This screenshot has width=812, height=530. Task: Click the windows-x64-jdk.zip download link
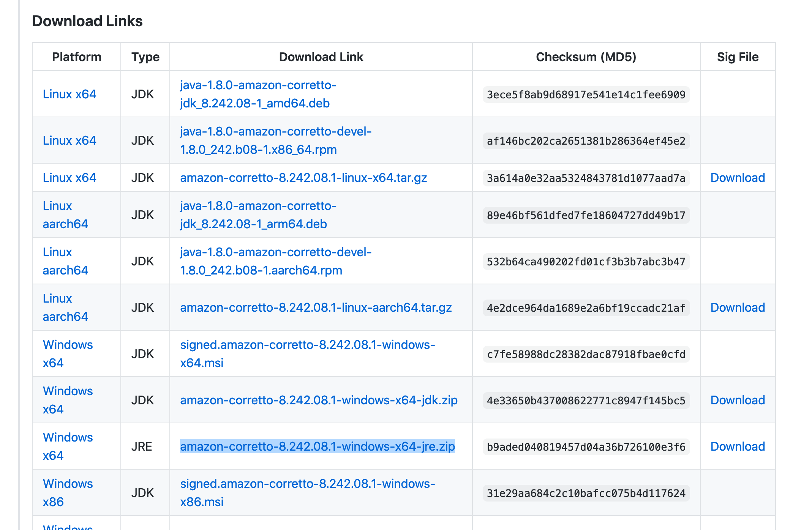[318, 400]
